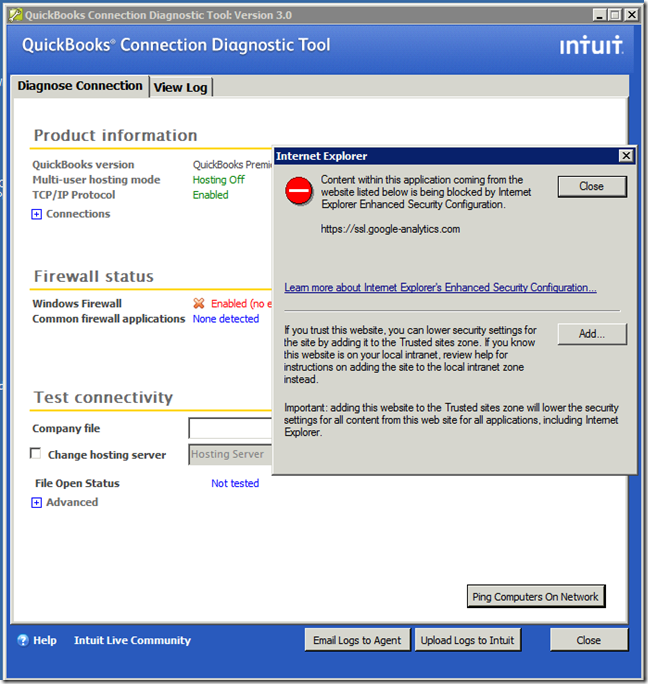Click the 'QuickBooks version' label
The image size is (648, 684).
click(83, 165)
